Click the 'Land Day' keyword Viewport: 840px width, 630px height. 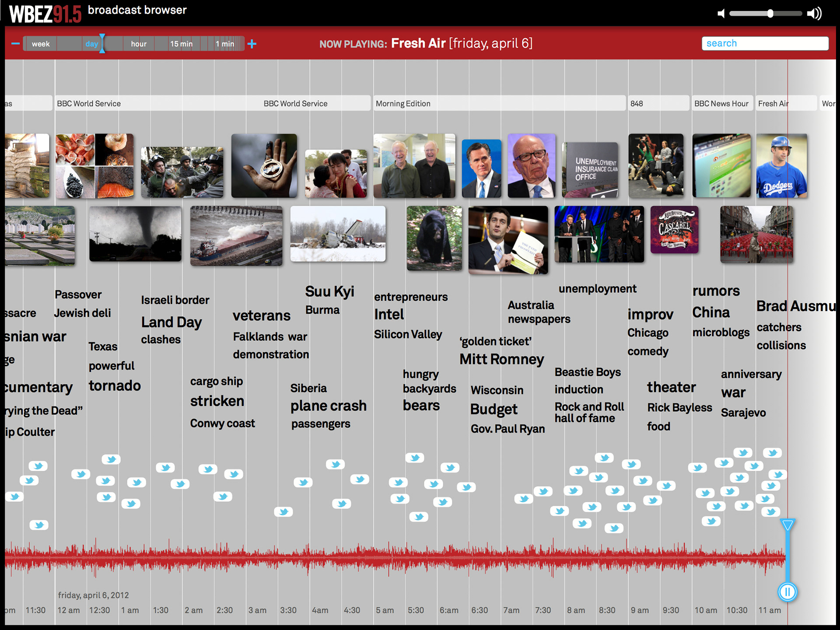(x=171, y=323)
